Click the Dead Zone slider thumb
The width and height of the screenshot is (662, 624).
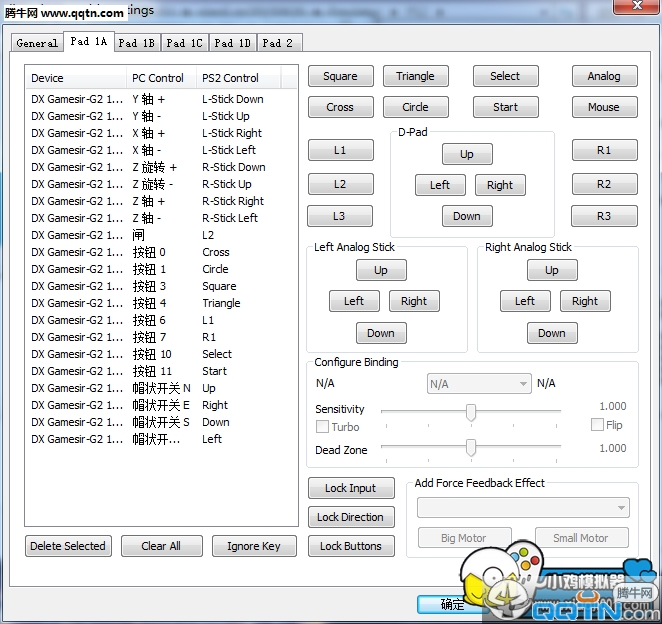pyautogui.click(x=471, y=448)
